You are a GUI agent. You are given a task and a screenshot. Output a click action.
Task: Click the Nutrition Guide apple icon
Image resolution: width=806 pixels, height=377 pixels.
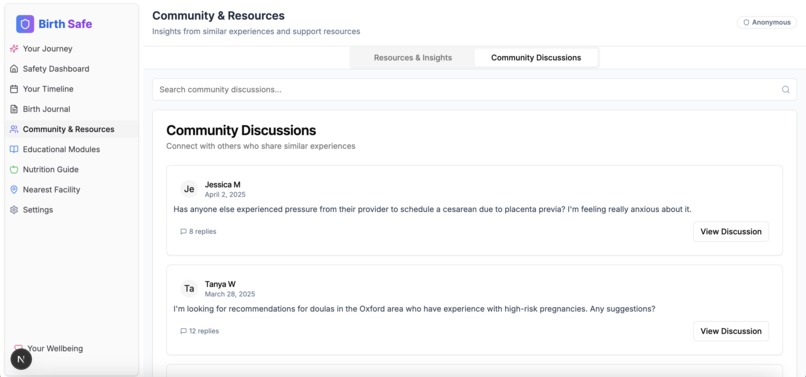(14, 169)
